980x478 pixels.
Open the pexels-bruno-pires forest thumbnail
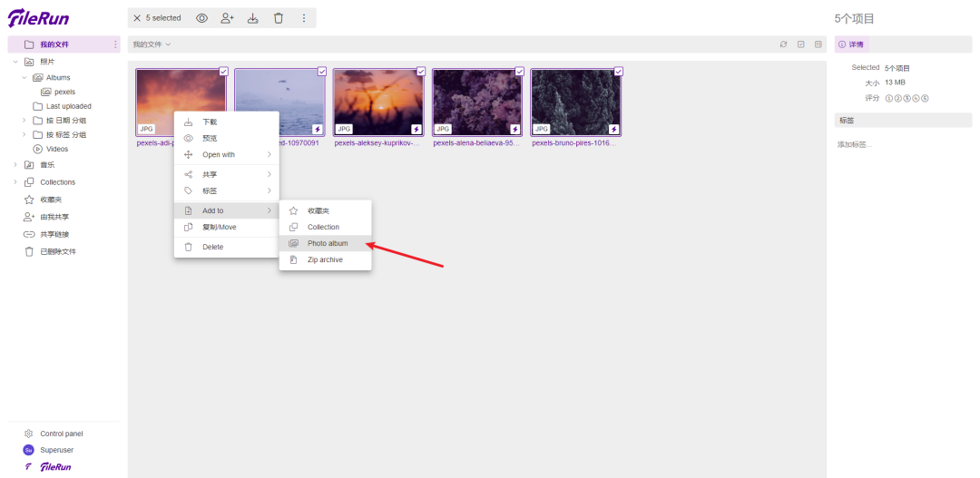pyautogui.click(x=576, y=102)
